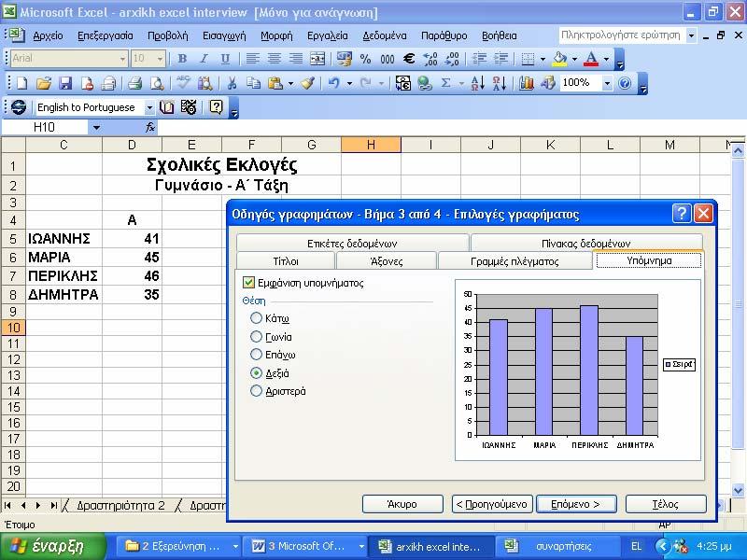
Task: Click the vertical scrollbar down arrow
Action: (x=738, y=489)
